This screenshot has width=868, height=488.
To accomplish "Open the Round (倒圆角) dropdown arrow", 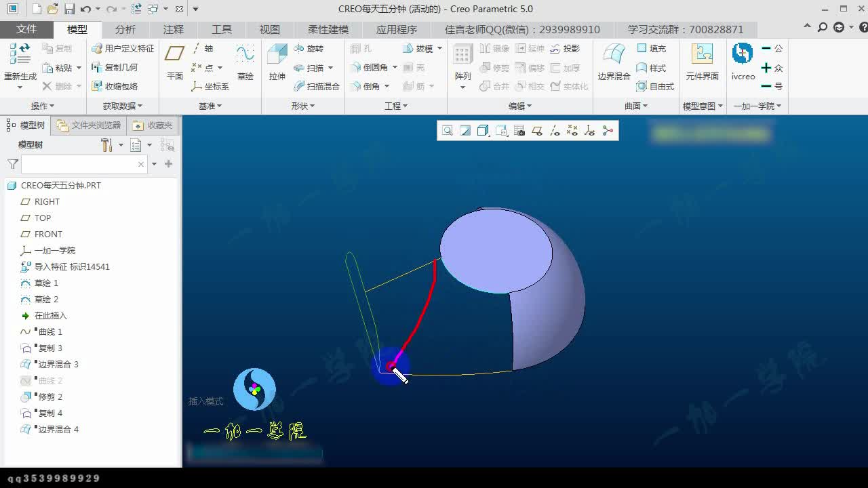I will [x=394, y=68].
